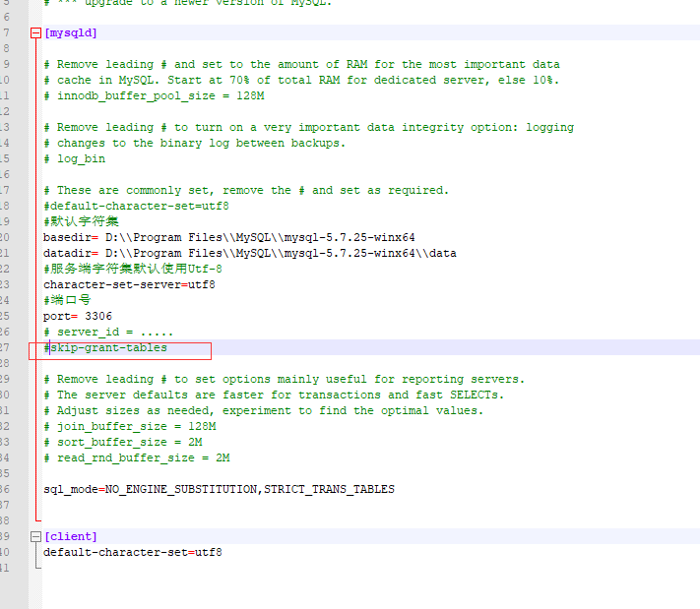This screenshot has height=609, width=700.
Task: Click the '# log_bin' comment line
Action: pos(75,158)
